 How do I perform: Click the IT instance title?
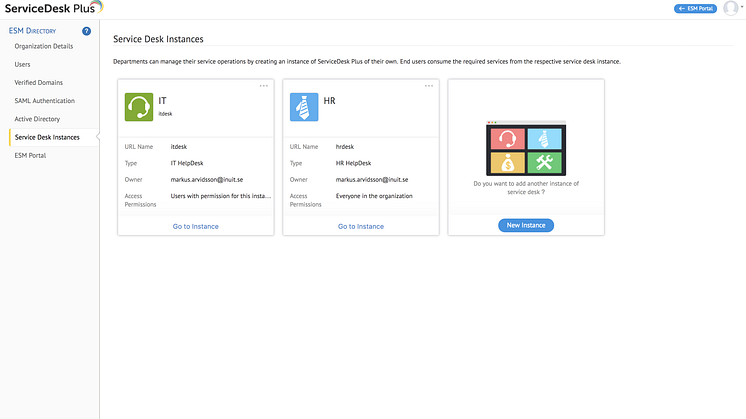coord(162,101)
